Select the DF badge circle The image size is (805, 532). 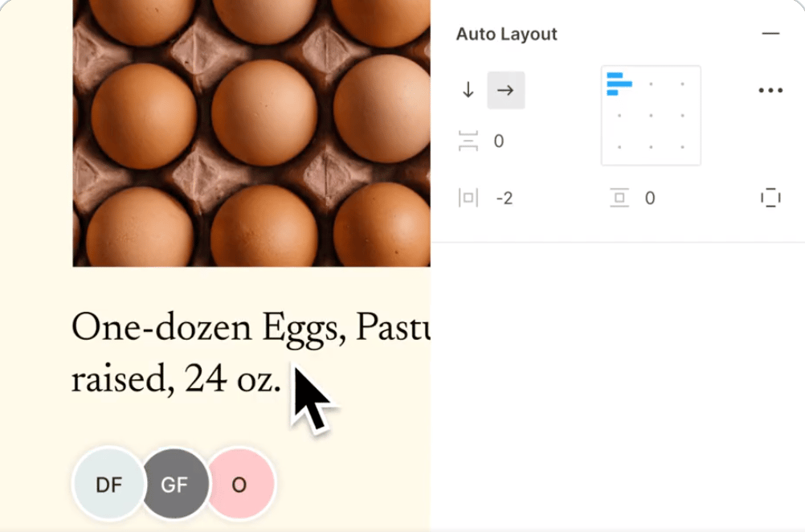point(108,484)
